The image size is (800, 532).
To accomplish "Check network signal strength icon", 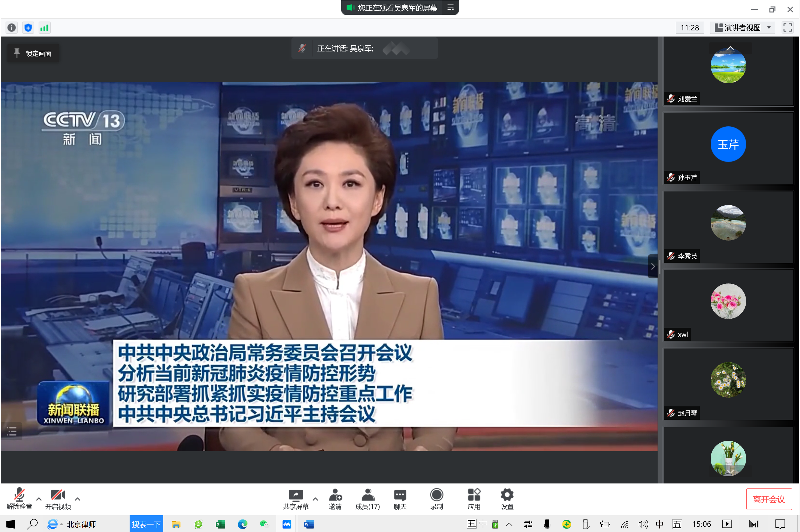I will tap(45, 27).
